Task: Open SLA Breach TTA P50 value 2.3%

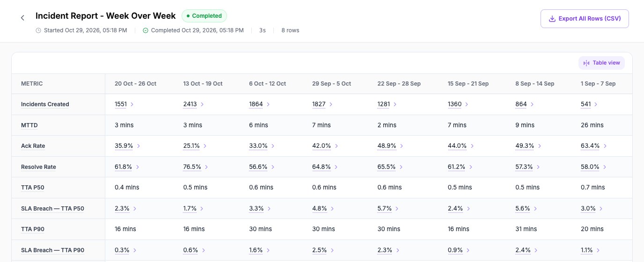Action: 122,209
